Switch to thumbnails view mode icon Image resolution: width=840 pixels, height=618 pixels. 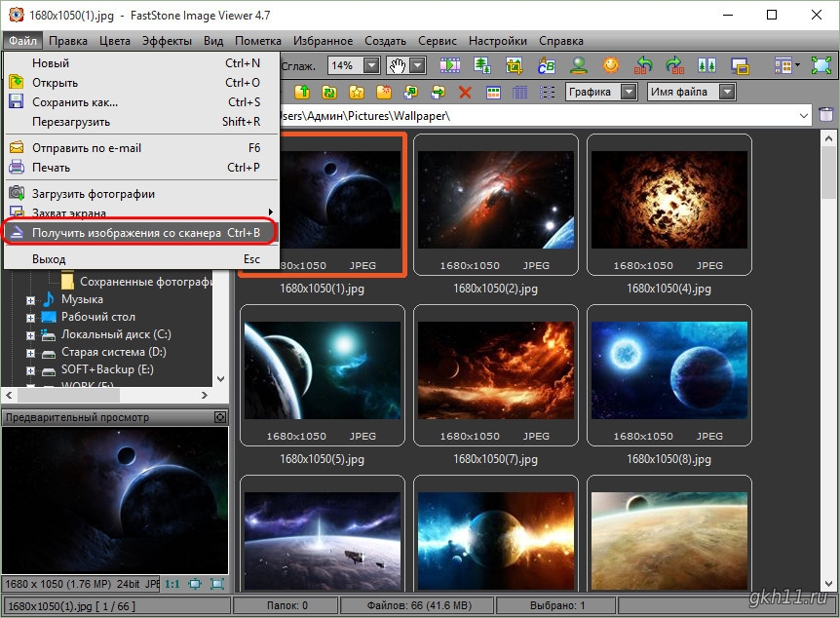click(x=493, y=92)
